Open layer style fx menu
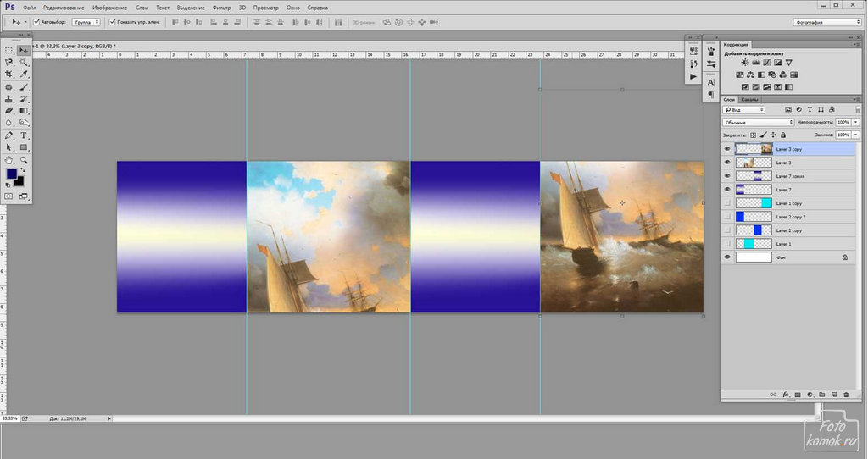The width and height of the screenshot is (868, 459). pos(785,395)
